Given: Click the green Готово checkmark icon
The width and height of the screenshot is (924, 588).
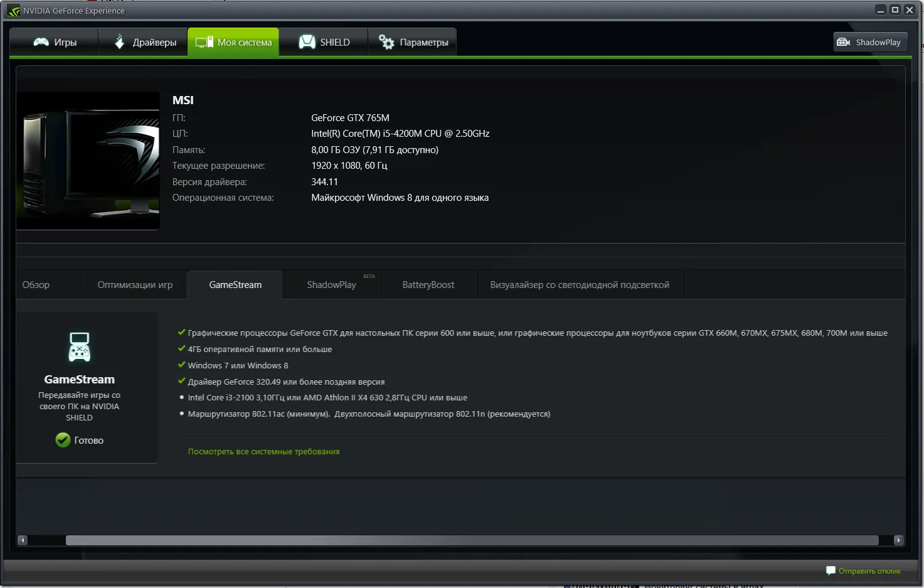Looking at the screenshot, I should 63,440.
